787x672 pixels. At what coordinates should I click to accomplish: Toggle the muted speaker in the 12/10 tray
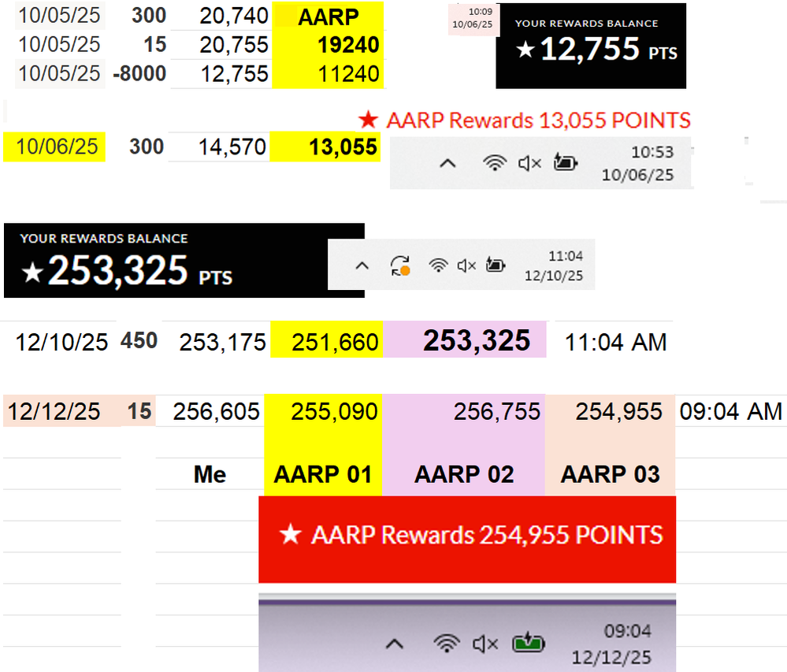point(466,265)
